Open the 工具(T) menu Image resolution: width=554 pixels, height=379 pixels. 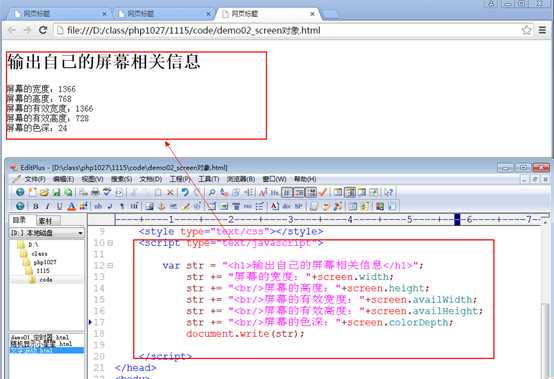208,179
